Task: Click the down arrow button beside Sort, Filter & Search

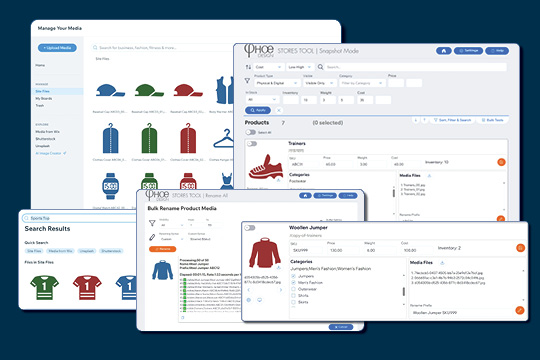Action: (416, 120)
